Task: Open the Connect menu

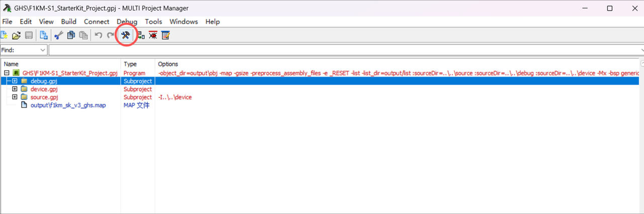Action: [x=97, y=22]
